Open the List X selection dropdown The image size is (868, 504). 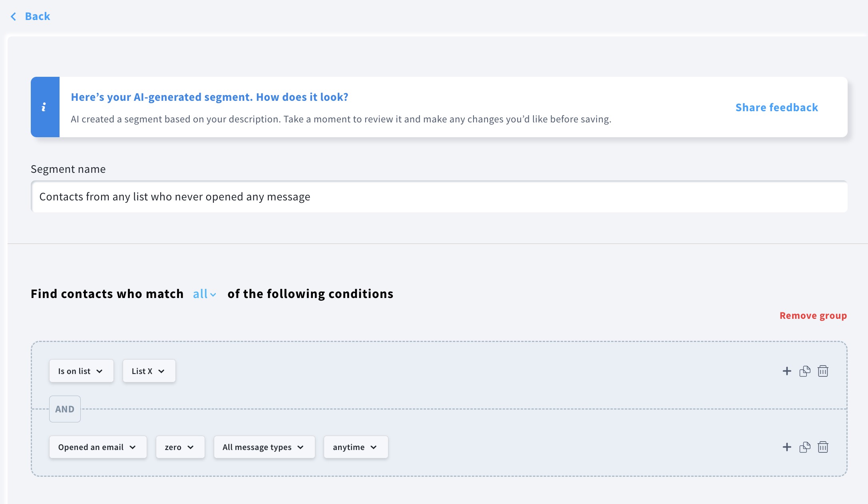coord(149,371)
